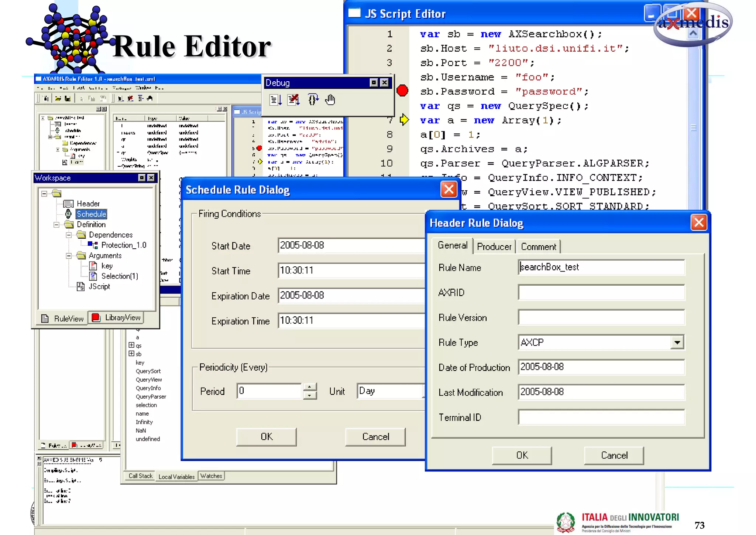Open the Watches tab in debugger
756x535 pixels.
tap(211, 476)
